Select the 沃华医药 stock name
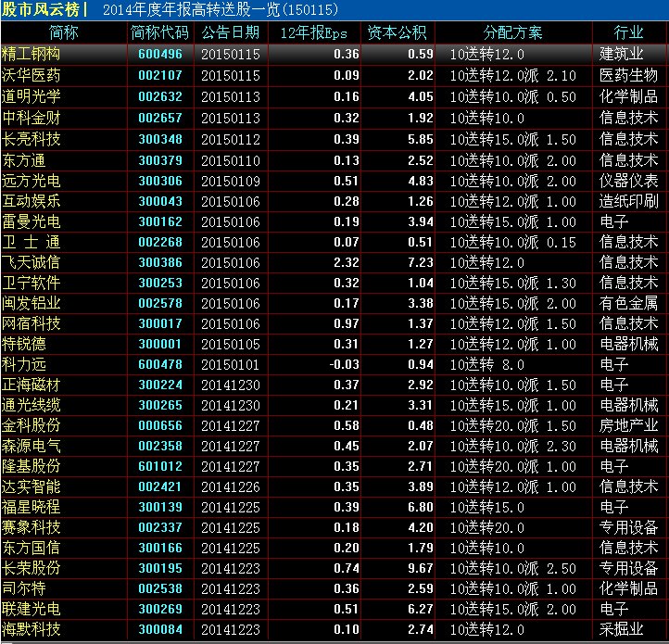 coord(32,76)
